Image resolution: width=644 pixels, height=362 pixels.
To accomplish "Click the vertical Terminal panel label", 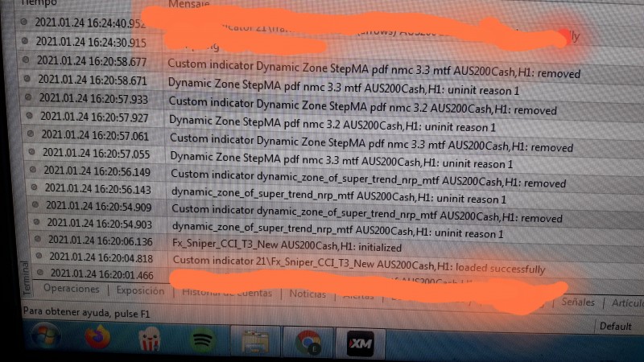I will 27,278.
